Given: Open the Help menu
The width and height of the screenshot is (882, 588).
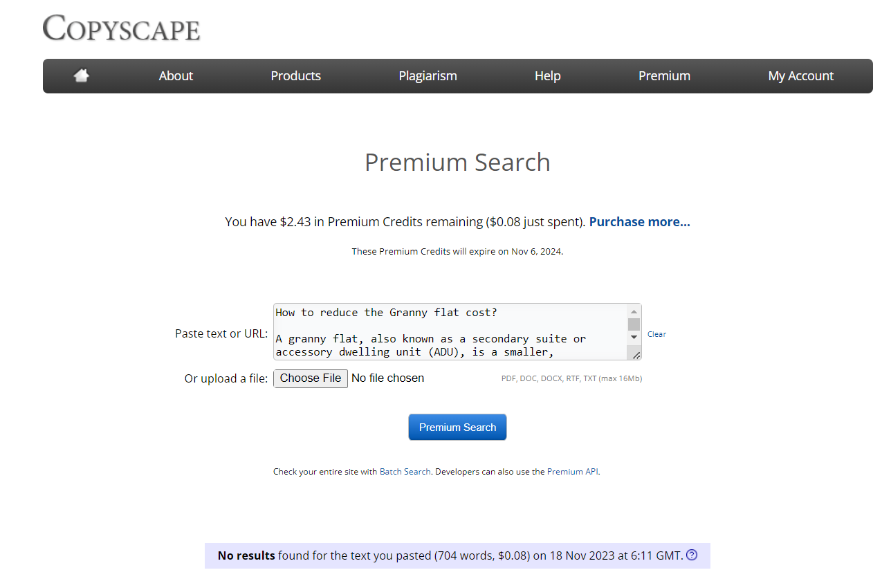Looking at the screenshot, I should pyautogui.click(x=547, y=76).
